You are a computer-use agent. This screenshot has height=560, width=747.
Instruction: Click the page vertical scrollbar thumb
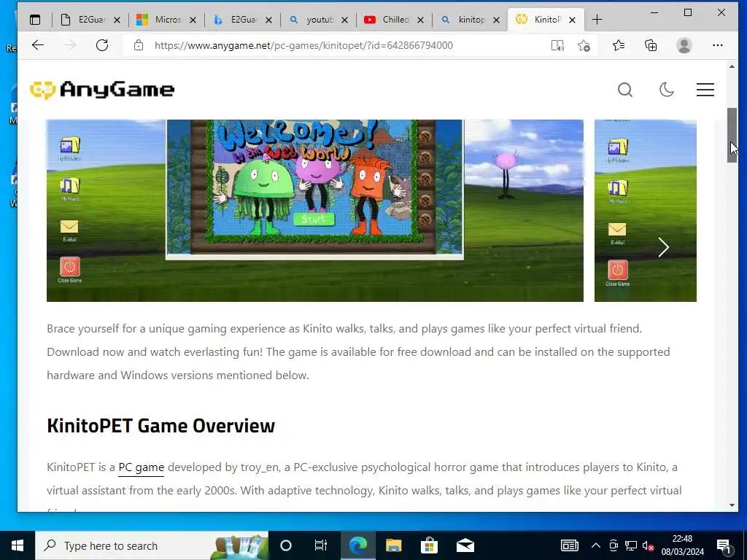[732, 135]
